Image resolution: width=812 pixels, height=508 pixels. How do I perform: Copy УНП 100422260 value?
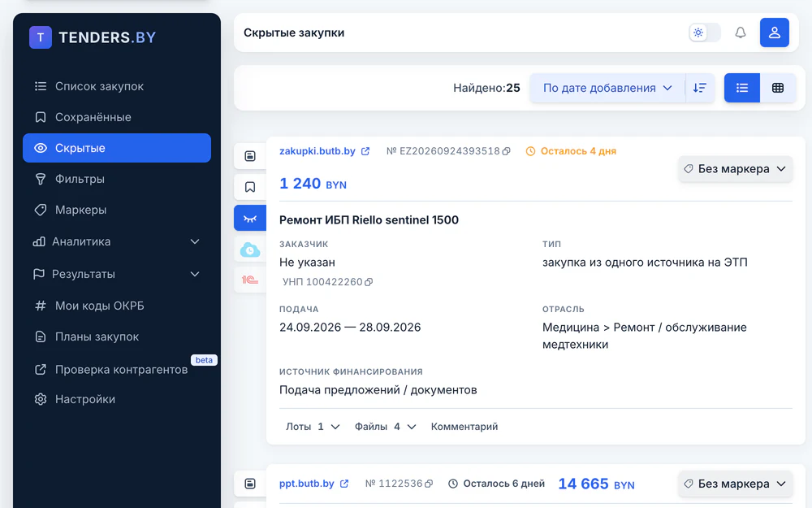[369, 282]
